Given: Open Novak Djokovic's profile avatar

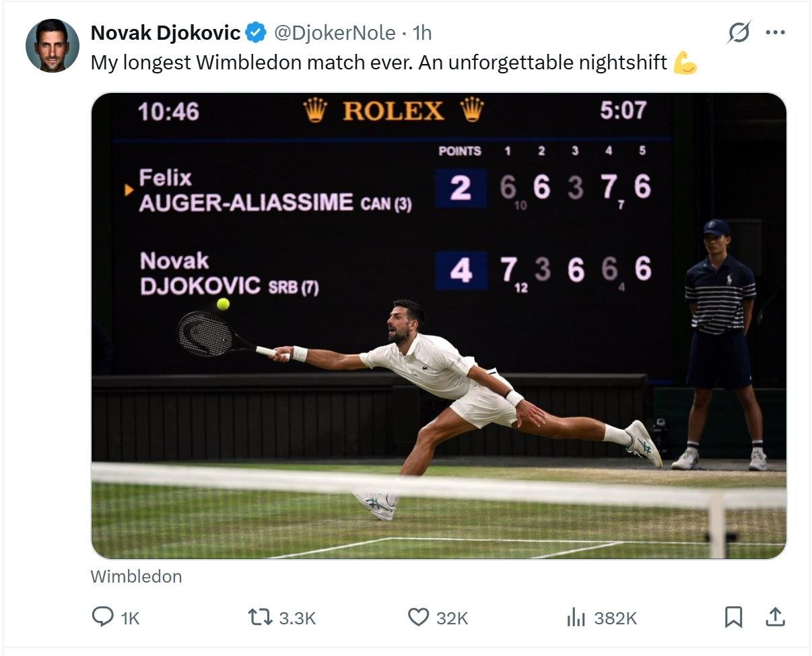Looking at the screenshot, I should (x=53, y=46).
